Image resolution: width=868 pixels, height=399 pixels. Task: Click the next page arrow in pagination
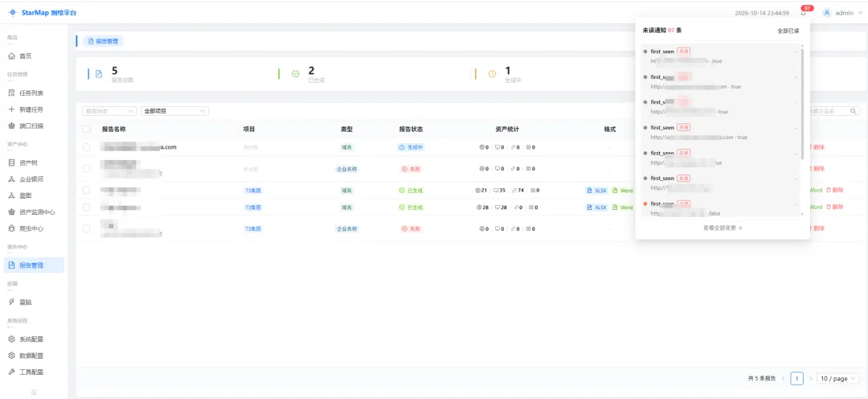tap(810, 379)
